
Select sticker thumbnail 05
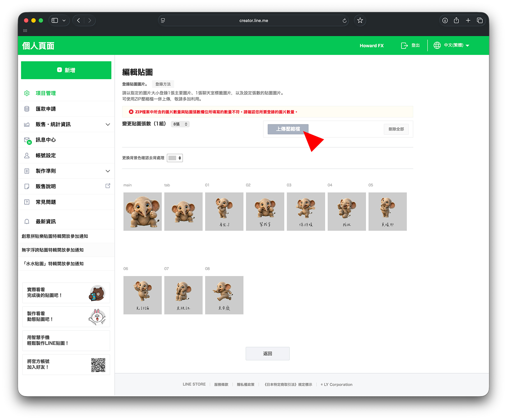point(388,212)
